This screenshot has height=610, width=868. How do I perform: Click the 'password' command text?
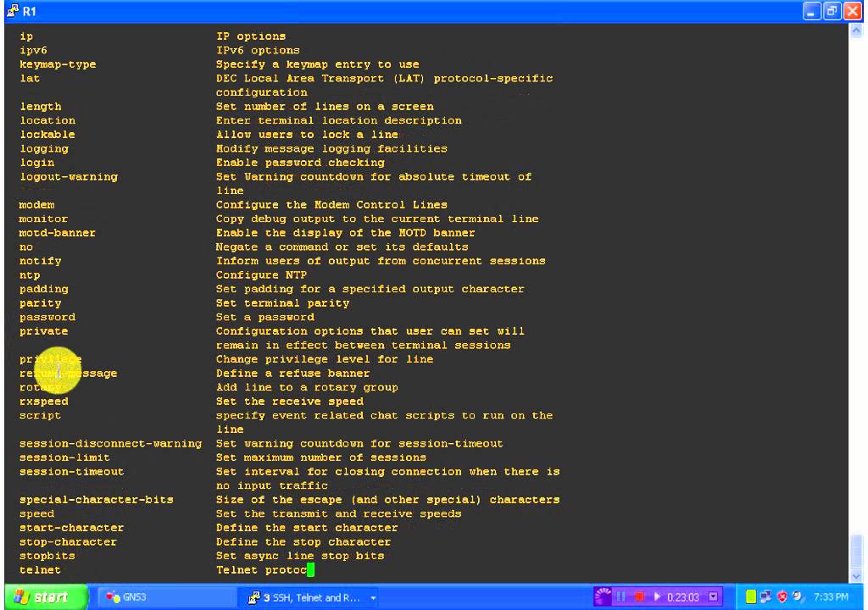click(47, 317)
